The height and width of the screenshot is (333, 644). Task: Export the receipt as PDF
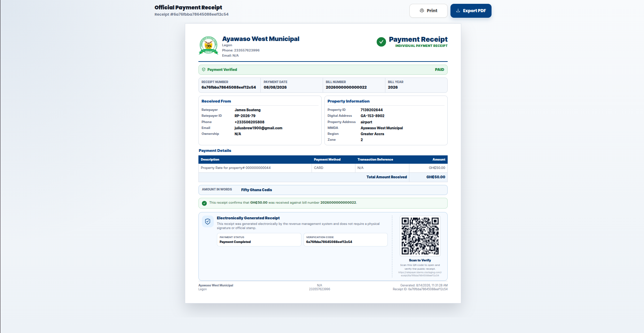tap(471, 11)
